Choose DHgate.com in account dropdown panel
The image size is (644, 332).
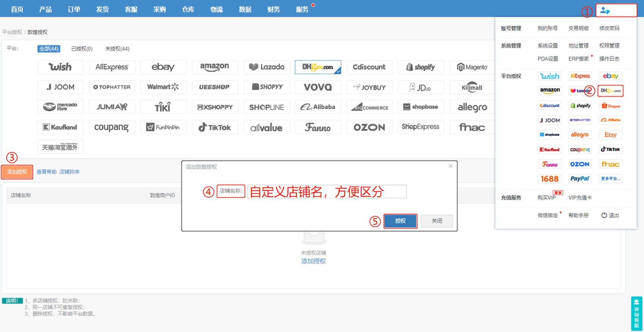point(610,91)
